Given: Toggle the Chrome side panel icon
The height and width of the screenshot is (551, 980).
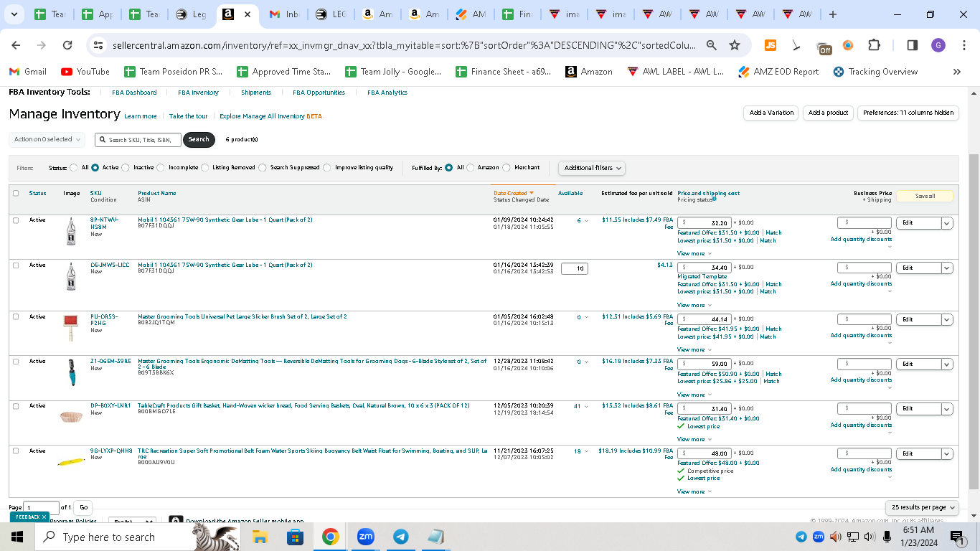Looking at the screenshot, I should (913, 45).
